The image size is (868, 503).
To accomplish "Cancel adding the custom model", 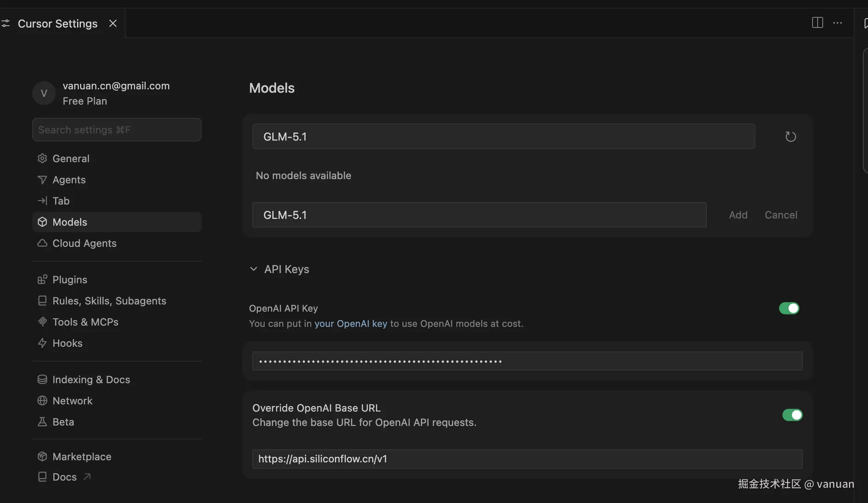I will (781, 215).
